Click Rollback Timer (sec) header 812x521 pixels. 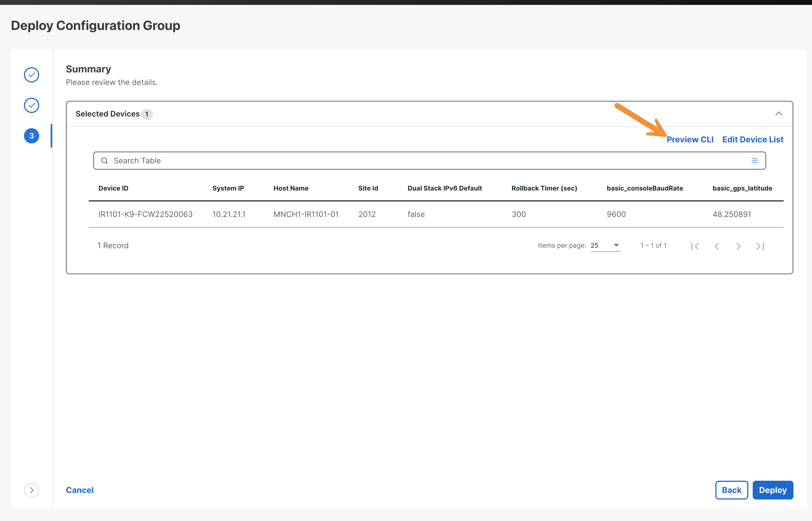click(544, 188)
